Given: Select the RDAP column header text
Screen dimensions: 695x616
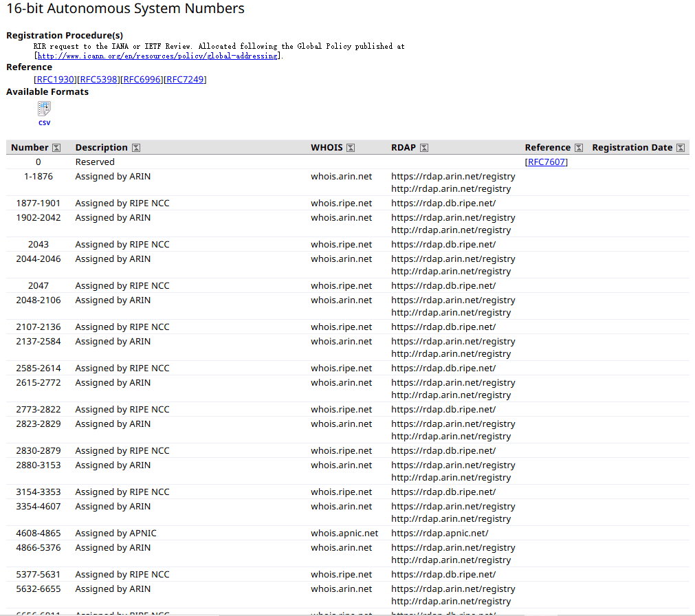Looking at the screenshot, I should 404,148.
